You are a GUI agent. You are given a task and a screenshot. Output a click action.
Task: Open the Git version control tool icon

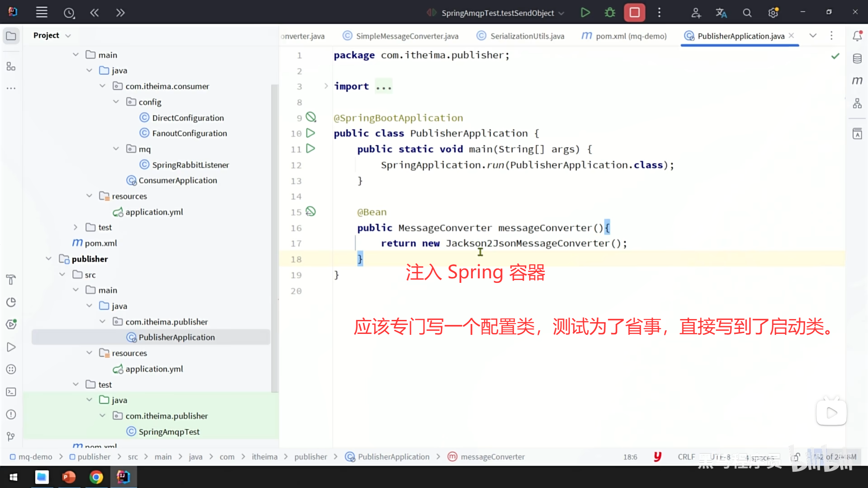[x=11, y=436]
